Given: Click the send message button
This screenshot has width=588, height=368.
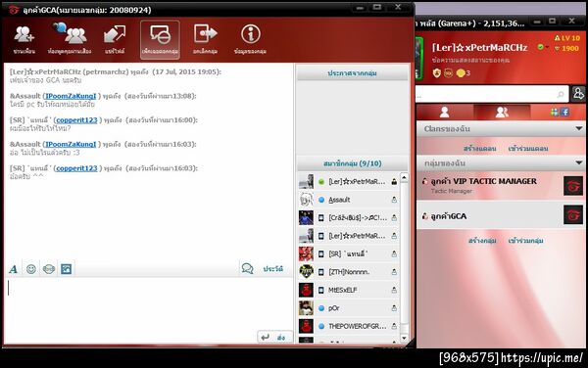Looking at the screenshot, I should 274,337.
